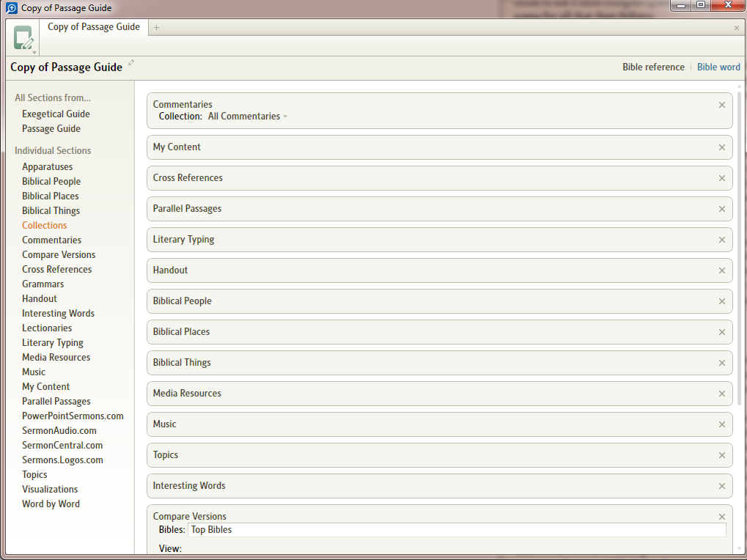Remove the Commentaries section
The image size is (747, 560).
click(722, 105)
